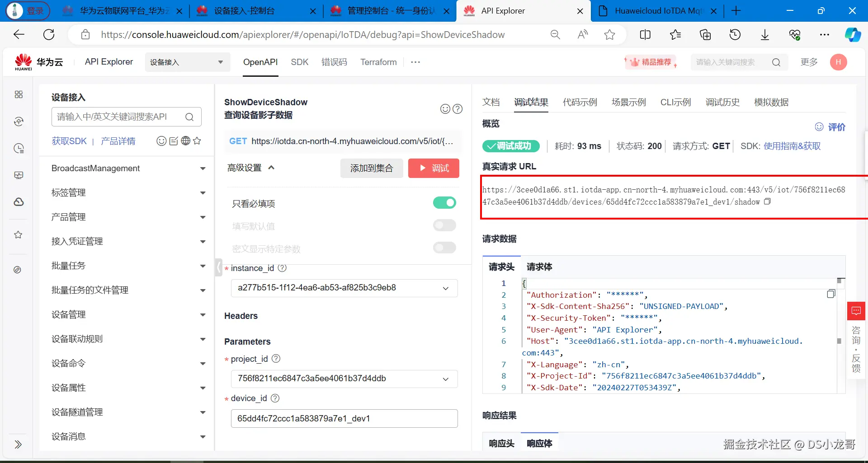Open the 获取SDK link

[x=69, y=141]
